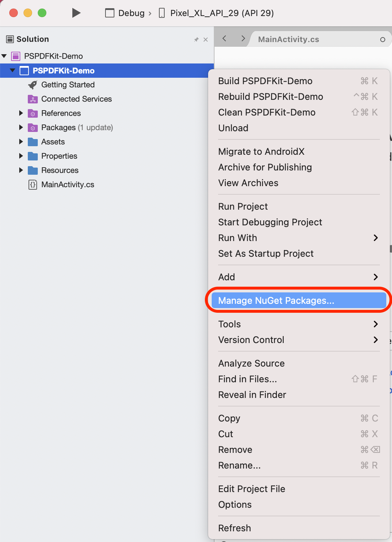Screen dimensions: 392x542
Task: Expand the Packages node
Action: click(21, 127)
